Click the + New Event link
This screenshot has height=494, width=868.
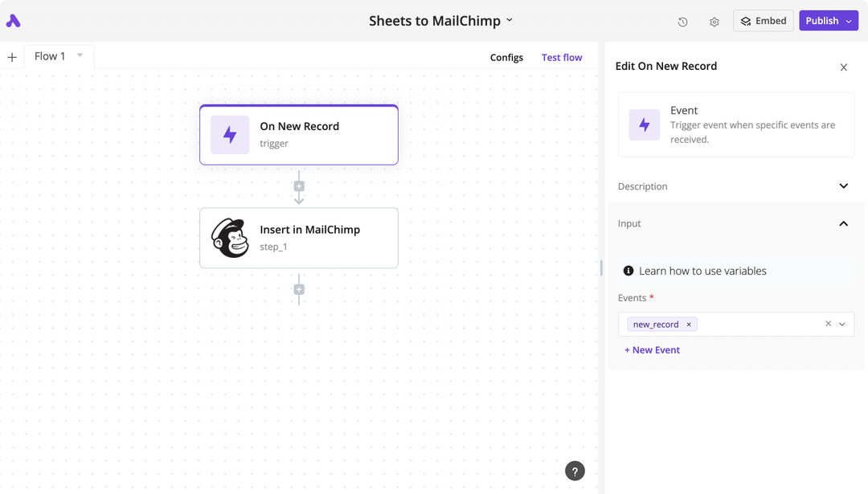pyautogui.click(x=652, y=349)
